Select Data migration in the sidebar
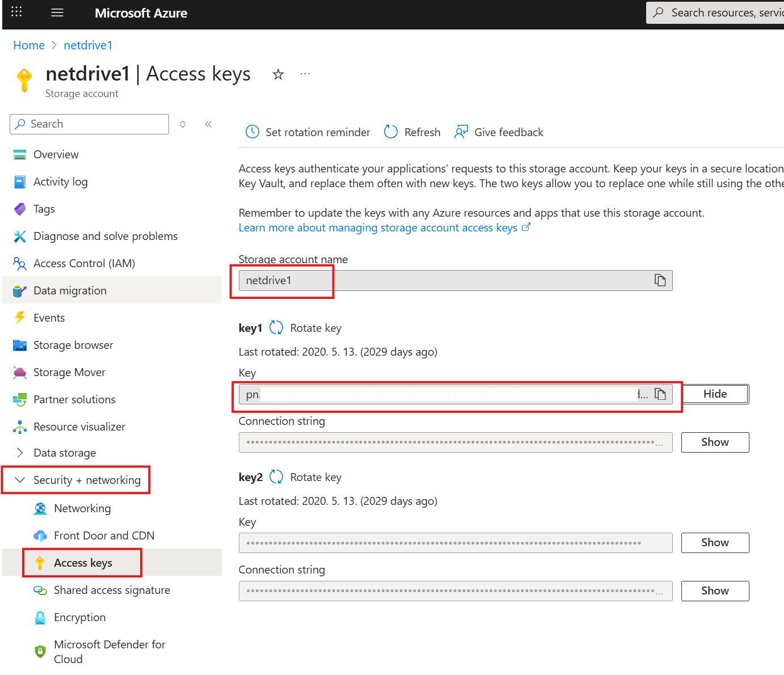Screen dimensions: 784x675 [70, 290]
